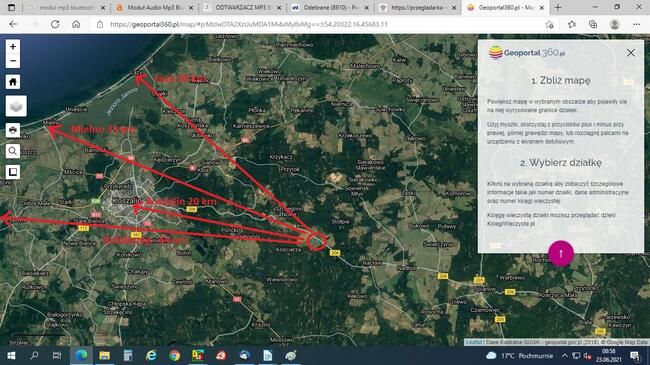This screenshot has height=365, width=650.
Task: Open the taskbar volume control
Action: click(587, 355)
